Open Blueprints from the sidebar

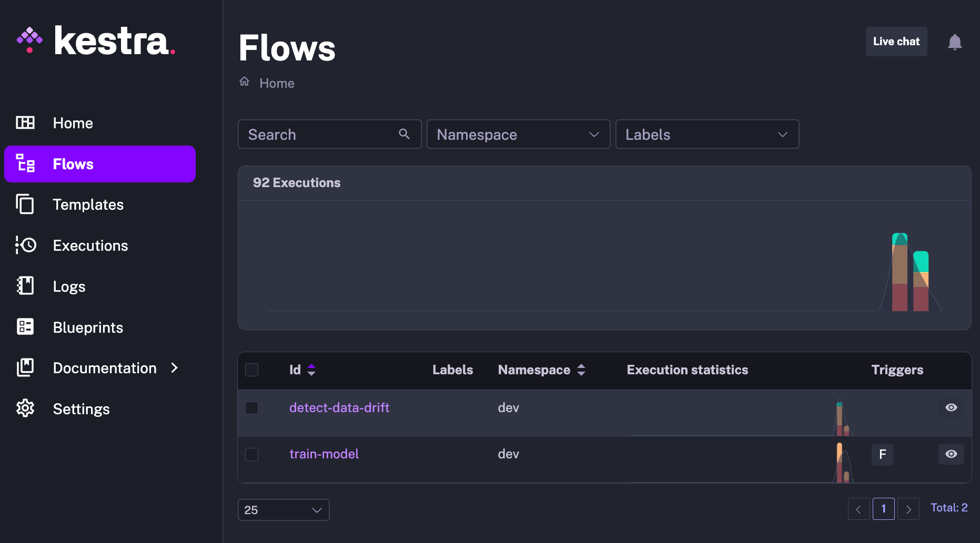pyautogui.click(x=88, y=327)
